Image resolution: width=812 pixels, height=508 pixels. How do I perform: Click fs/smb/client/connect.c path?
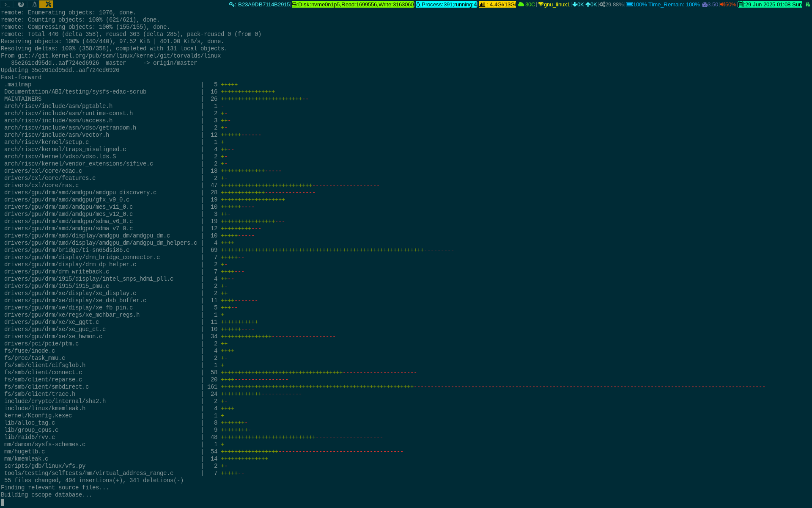[x=43, y=373]
